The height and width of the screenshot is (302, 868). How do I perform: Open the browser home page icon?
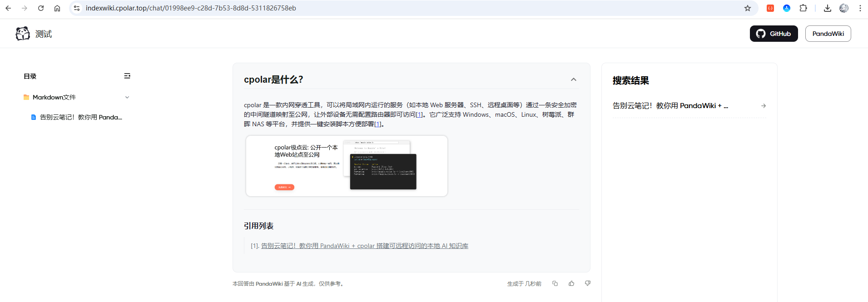click(57, 8)
